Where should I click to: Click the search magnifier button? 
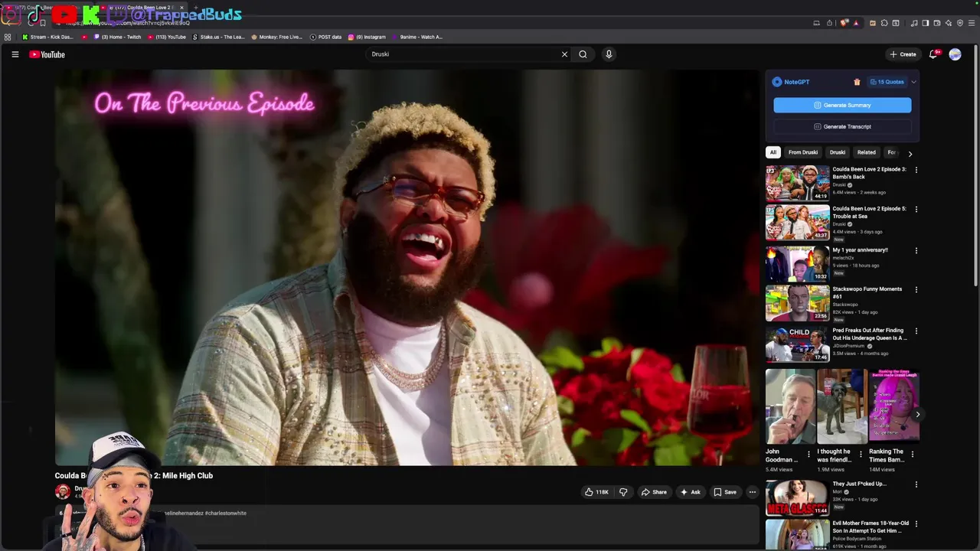tap(583, 54)
